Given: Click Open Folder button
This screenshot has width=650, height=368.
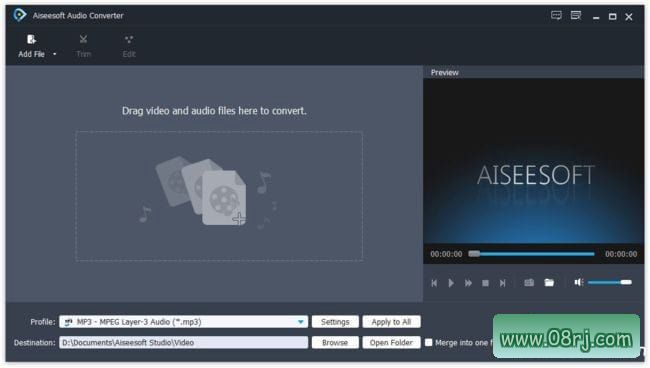Looking at the screenshot, I should tap(391, 343).
